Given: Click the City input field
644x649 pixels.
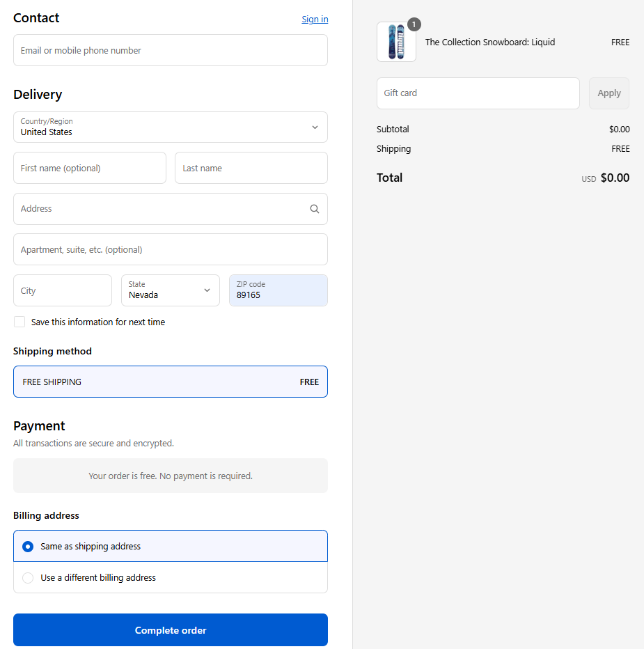Looking at the screenshot, I should 62,290.
